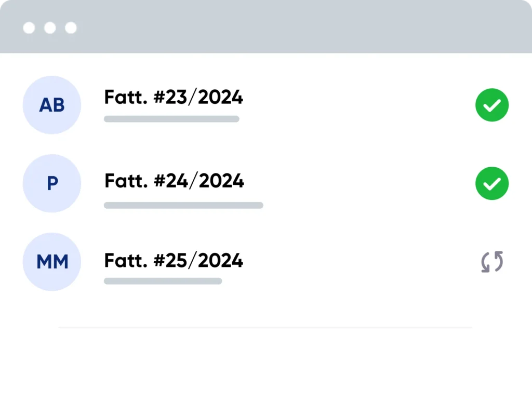Click gray subtitle bar under Fatt. #25/2024
This screenshot has height=404, width=532.
tap(163, 281)
